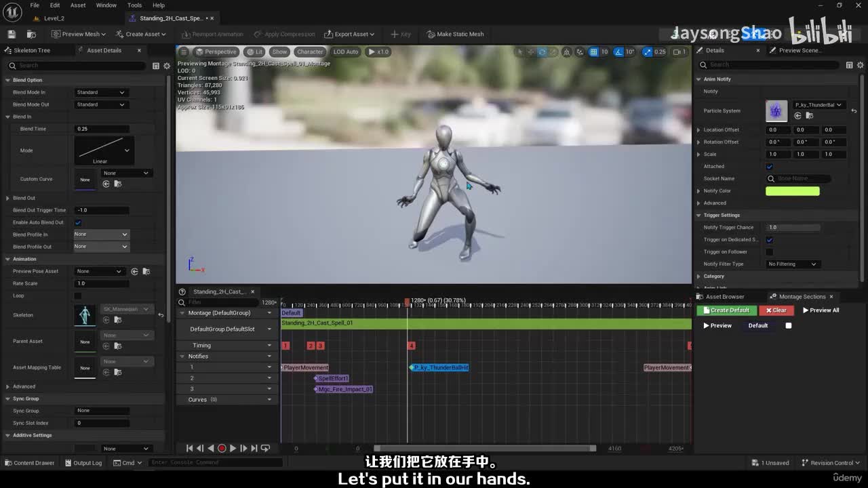Switch to the Skeleton Tree tab
The width and height of the screenshot is (868, 488).
click(x=32, y=50)
